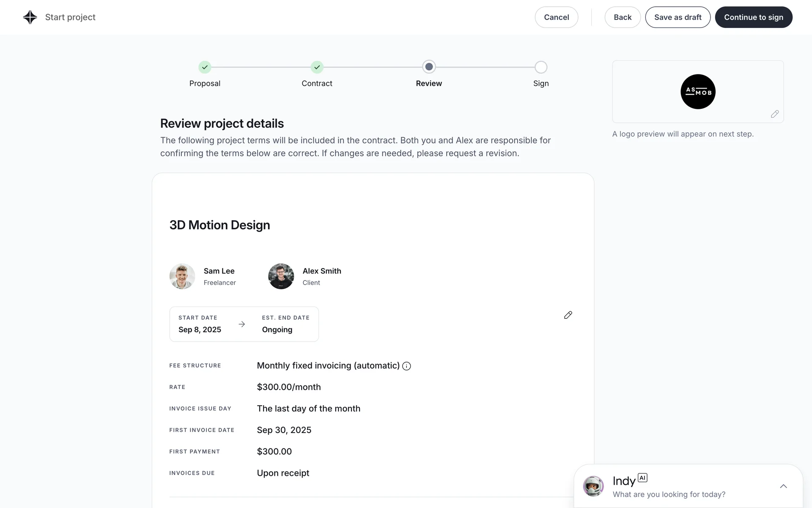Expand the Indy assistant panel chevron
Screen dimensions: 812x508
coord(783,486)
